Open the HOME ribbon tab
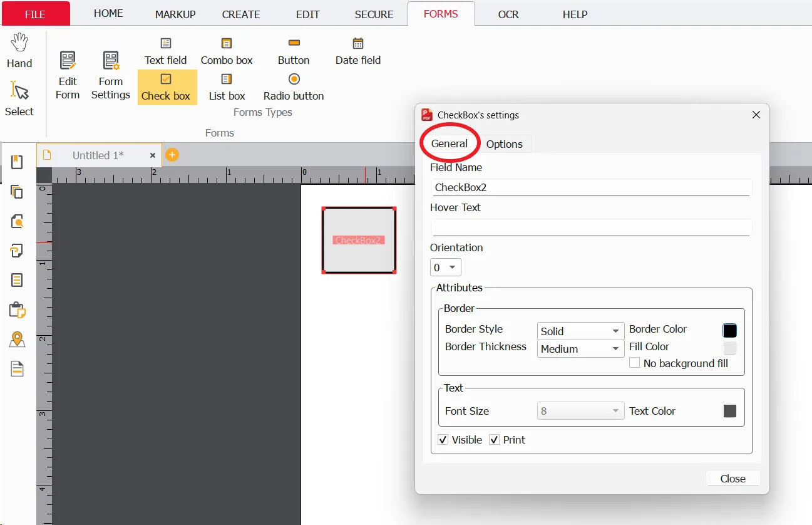This screenshot has width=812, height=525. click(x=108, y=13)
